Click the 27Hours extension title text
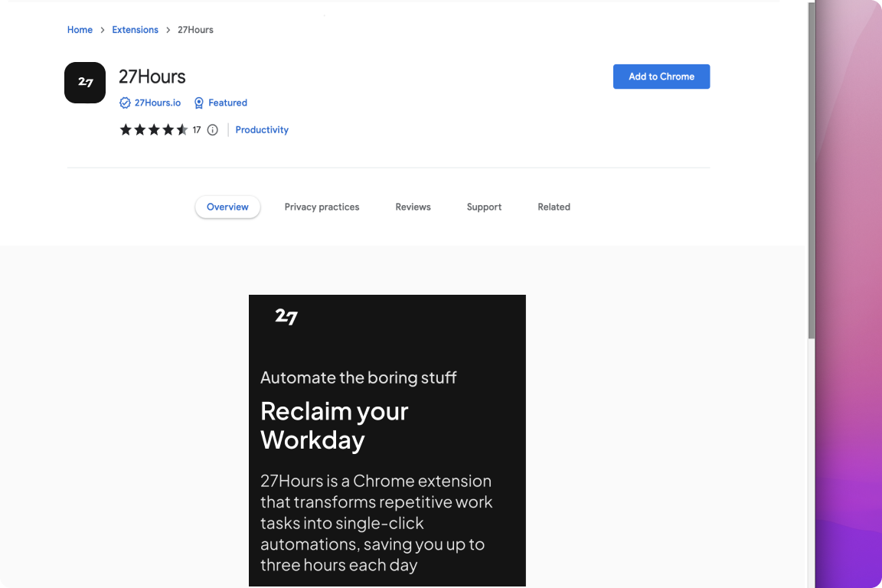The image size is (882, 588). (x=152, y=77)
